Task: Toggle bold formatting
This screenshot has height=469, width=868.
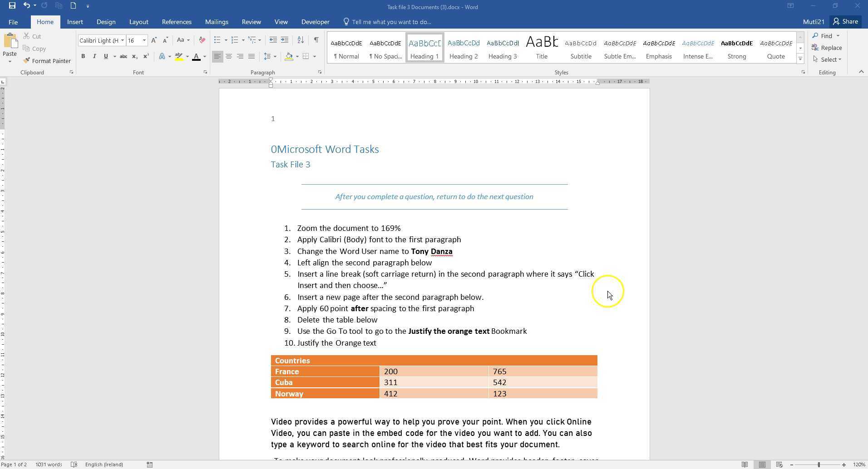Action: tap(83, 56)
